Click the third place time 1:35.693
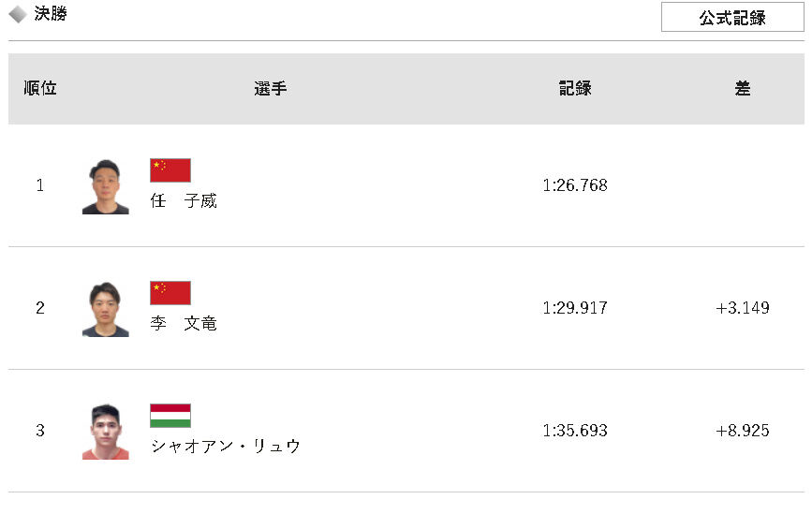This screenshot has width=812, height=514. coord(575,431)
